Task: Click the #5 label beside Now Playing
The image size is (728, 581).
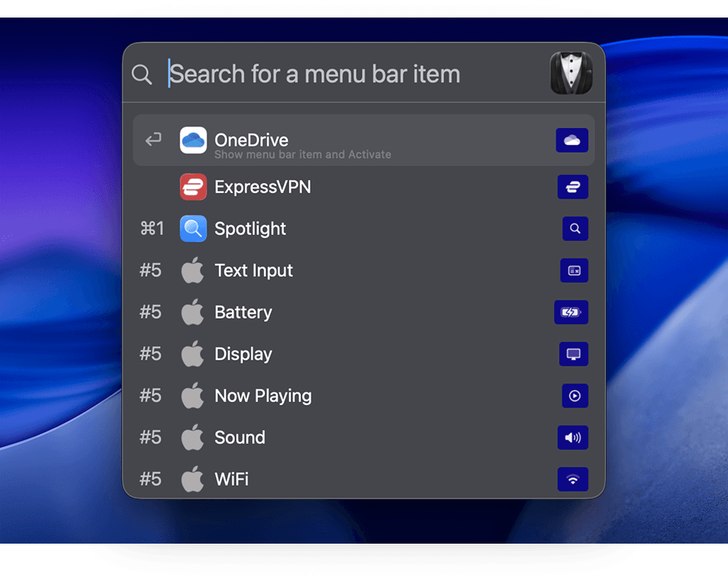Action: 150,396
